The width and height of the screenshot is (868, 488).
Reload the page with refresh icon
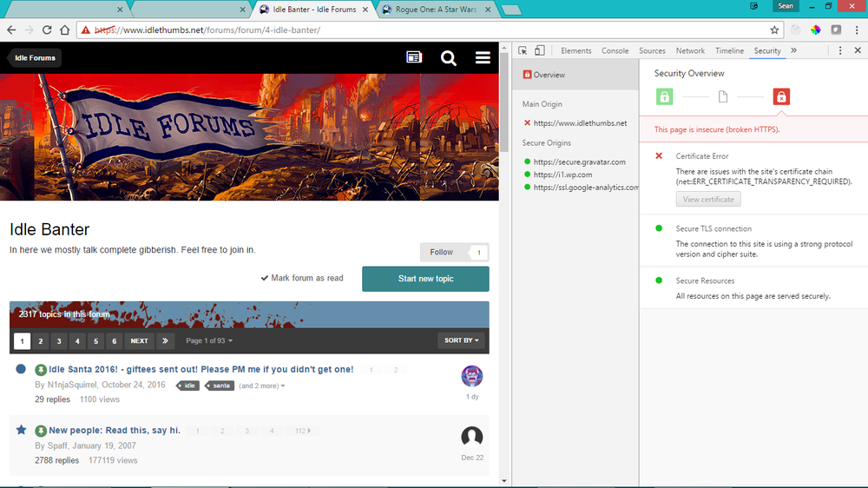click(47, 30)
